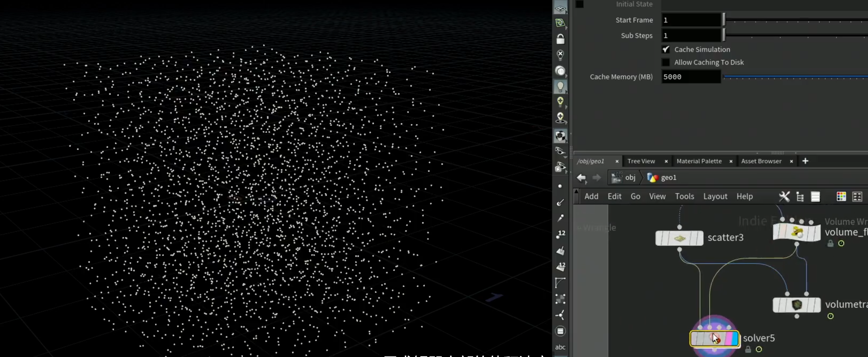Open the color palette grid icon
Image resolution: width=868 pixels, height=357 pixels.
(841, 196)
